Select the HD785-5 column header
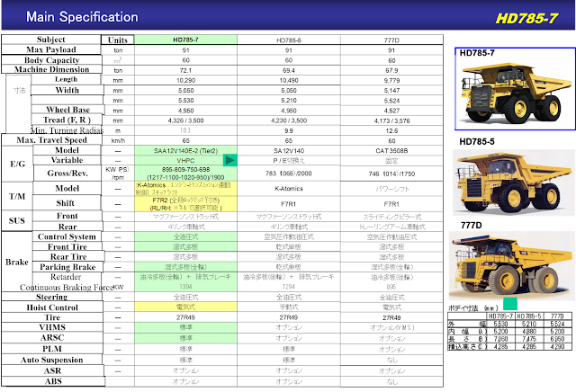This screenshot has width=576, height=392. (289, 40)
